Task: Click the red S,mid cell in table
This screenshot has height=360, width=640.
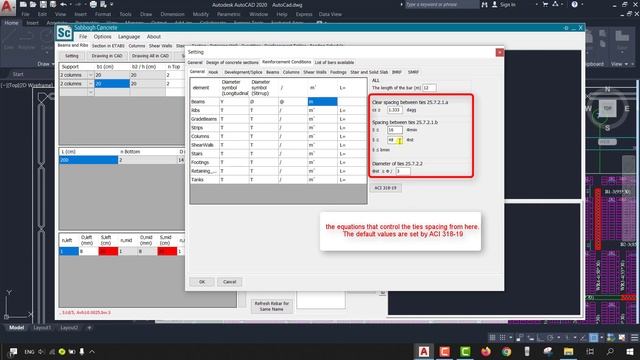Action: [x=167, y=251]
